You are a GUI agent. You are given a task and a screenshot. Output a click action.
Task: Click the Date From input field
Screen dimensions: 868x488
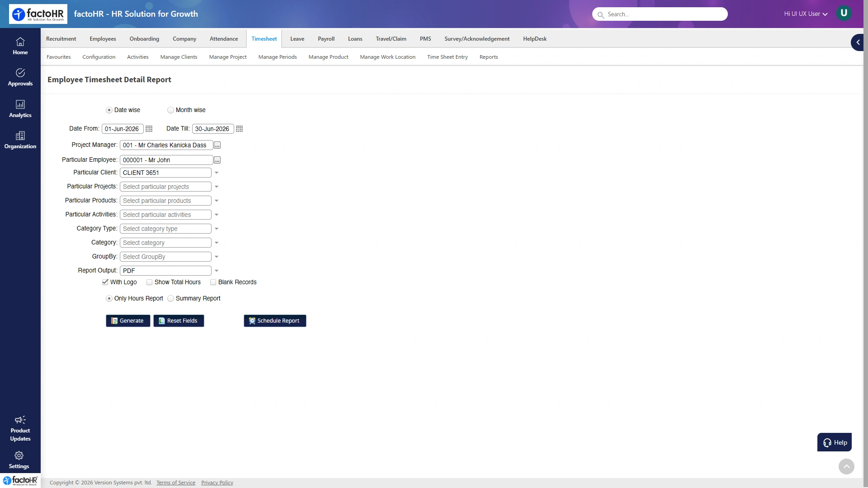[x=123, y=129]
